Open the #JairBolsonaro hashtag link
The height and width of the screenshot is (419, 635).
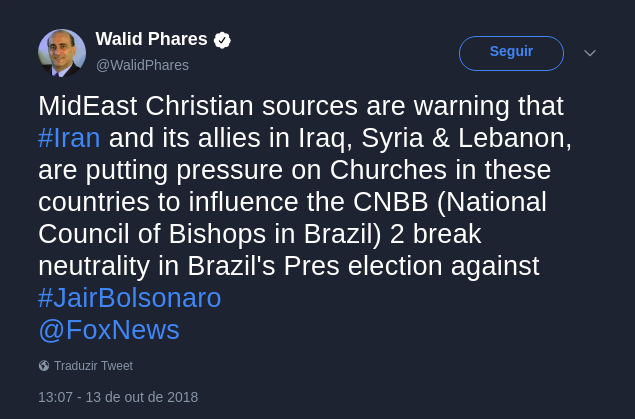point(130,298)
